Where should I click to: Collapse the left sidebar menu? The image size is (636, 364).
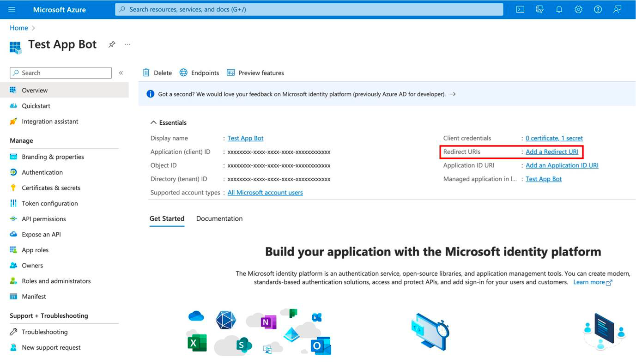[x=121, y=73]
